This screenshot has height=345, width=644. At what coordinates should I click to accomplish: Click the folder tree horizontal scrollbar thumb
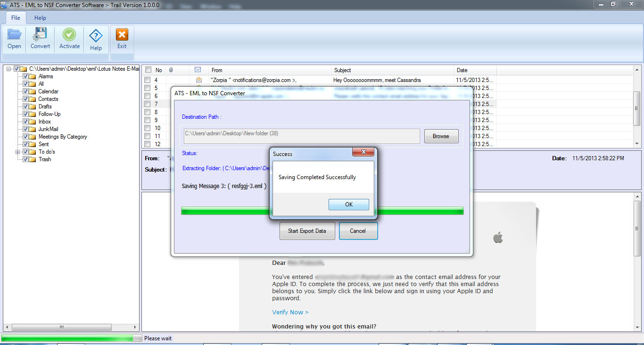point(61,327)
